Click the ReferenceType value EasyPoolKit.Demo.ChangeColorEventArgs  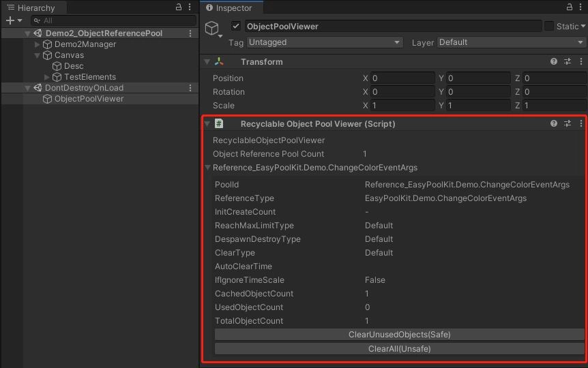coord(445,198)
